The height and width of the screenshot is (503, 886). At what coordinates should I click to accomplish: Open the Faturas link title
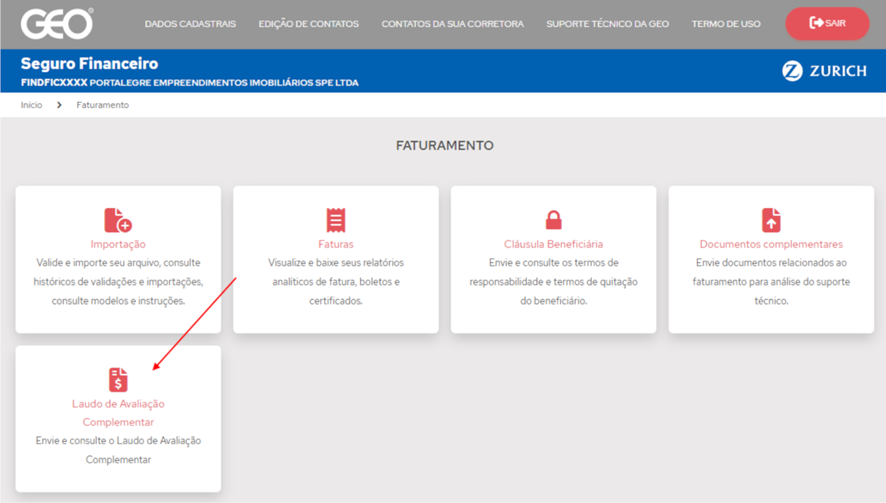tap(336, 244)
